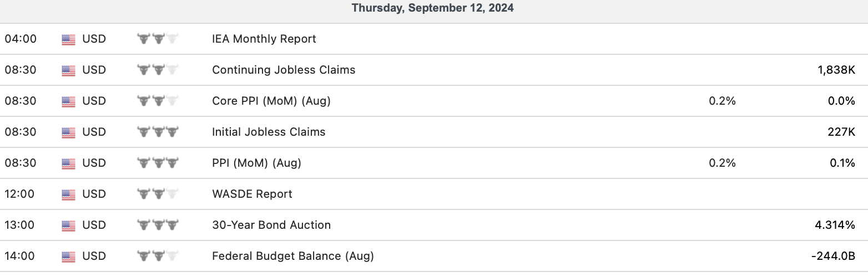Select the Initial Jobless Claims event

point(269,132)
